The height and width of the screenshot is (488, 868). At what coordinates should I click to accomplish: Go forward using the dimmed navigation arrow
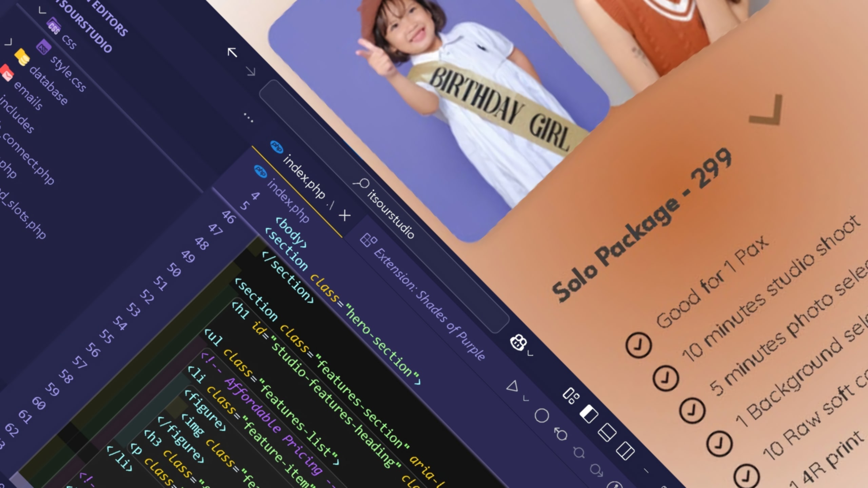[251, 71]
